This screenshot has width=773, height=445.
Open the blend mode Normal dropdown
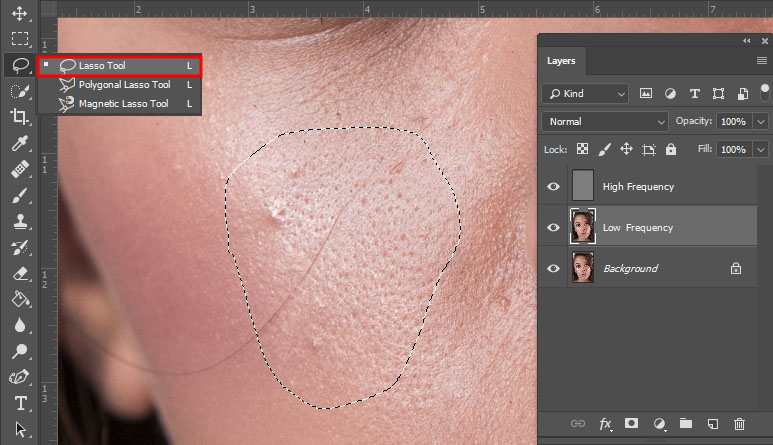point(605,121)
